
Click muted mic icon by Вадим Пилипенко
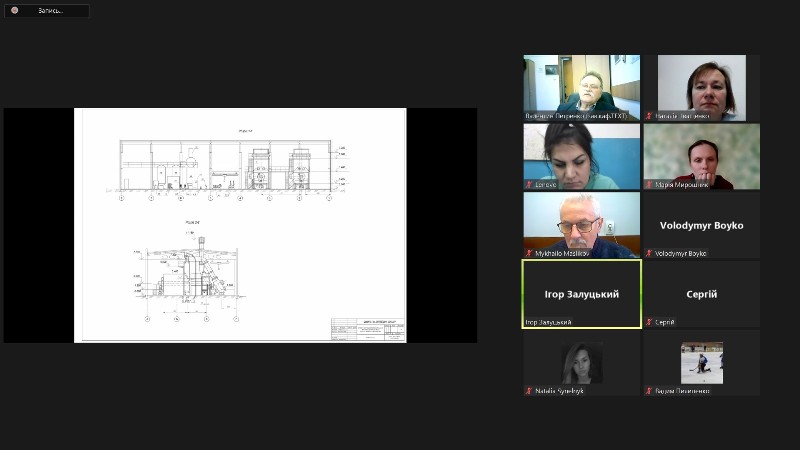click(649, 391)
